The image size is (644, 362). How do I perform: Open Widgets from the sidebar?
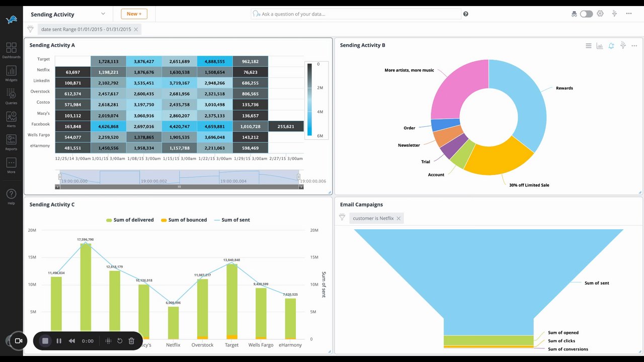pyautogui.click(x=11, y=73)
